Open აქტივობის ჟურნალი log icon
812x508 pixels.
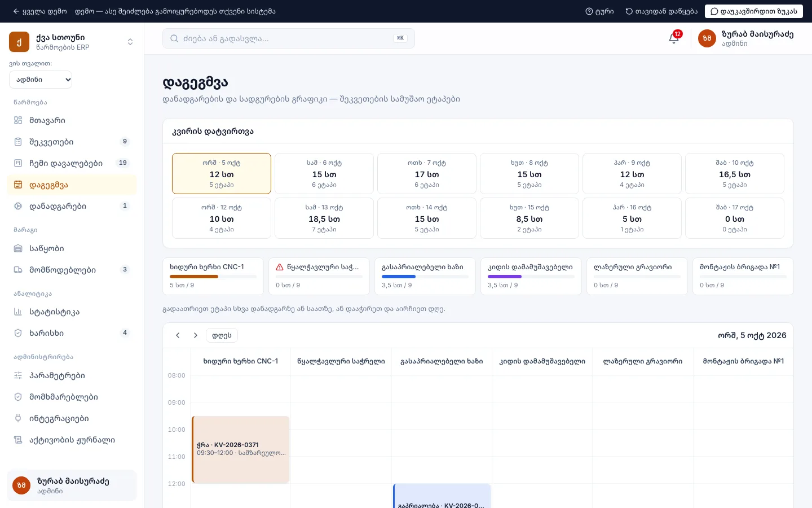click(x=18, y=440)
